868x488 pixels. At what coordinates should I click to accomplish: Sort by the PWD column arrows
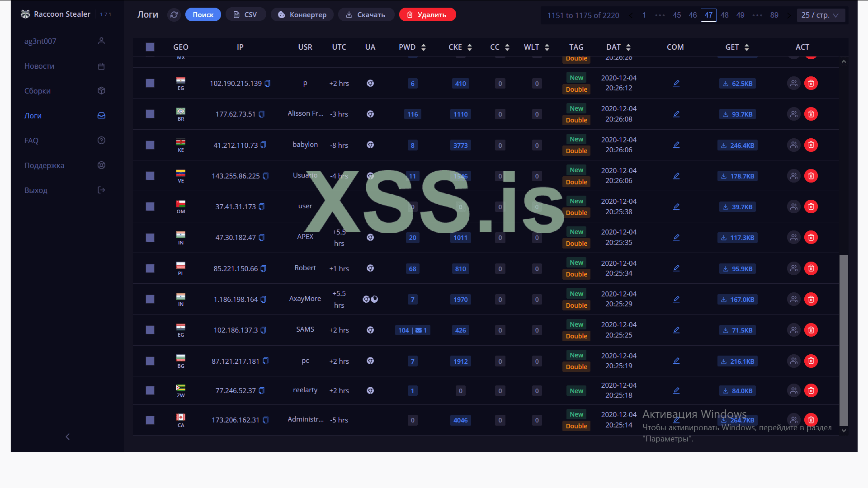point(424,47)
